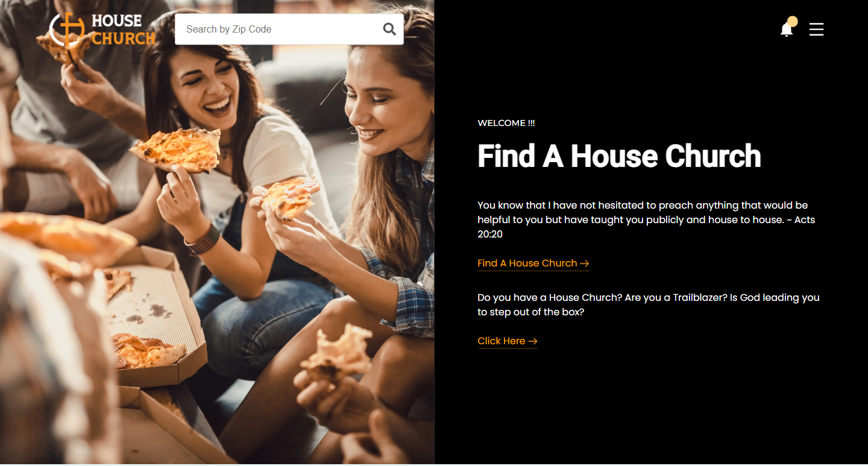This screenshot has width=868, height=466.
Task: Click the white HOUSE word in logo
Action: pyautogui.click(x=117, y=21)
